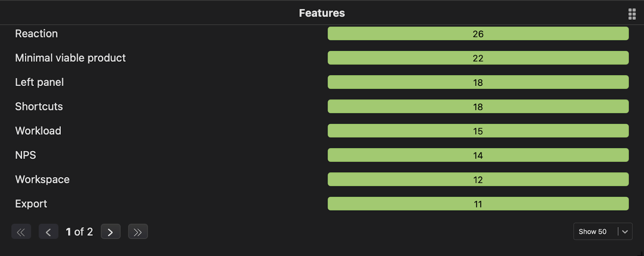Select the Workspace bar
The image size is (644, 256).
[x=478, y=179]
